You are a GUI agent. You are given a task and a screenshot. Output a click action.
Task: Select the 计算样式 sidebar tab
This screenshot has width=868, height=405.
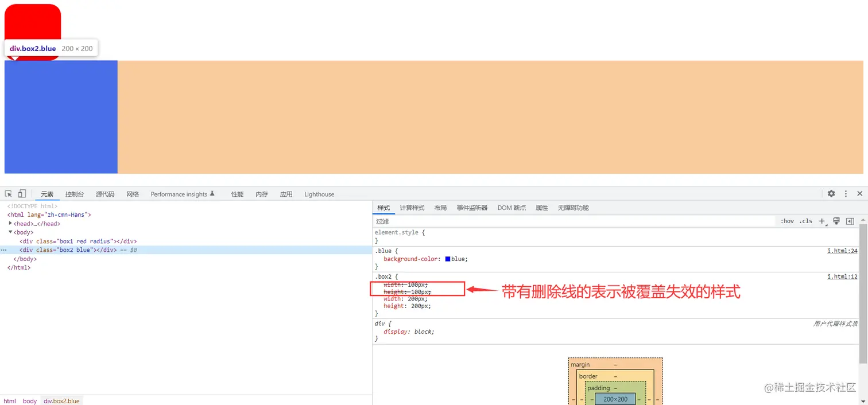point(412,208)
